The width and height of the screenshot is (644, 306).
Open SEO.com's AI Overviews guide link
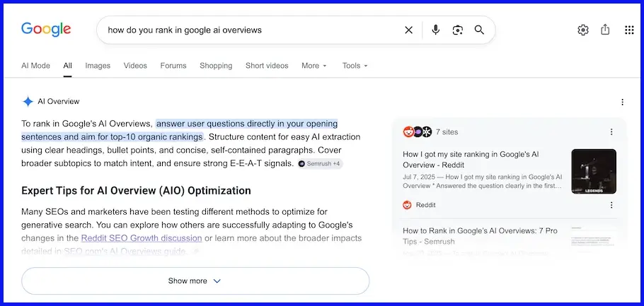click(x=125, y=251)
